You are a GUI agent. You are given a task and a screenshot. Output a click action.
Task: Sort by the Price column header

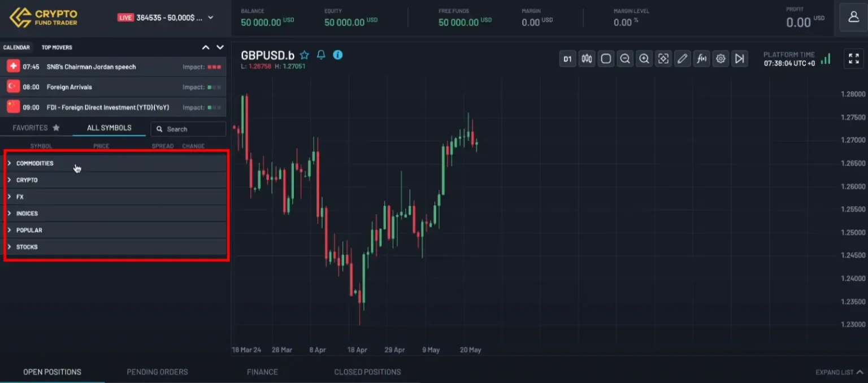[x=101, y=146]
